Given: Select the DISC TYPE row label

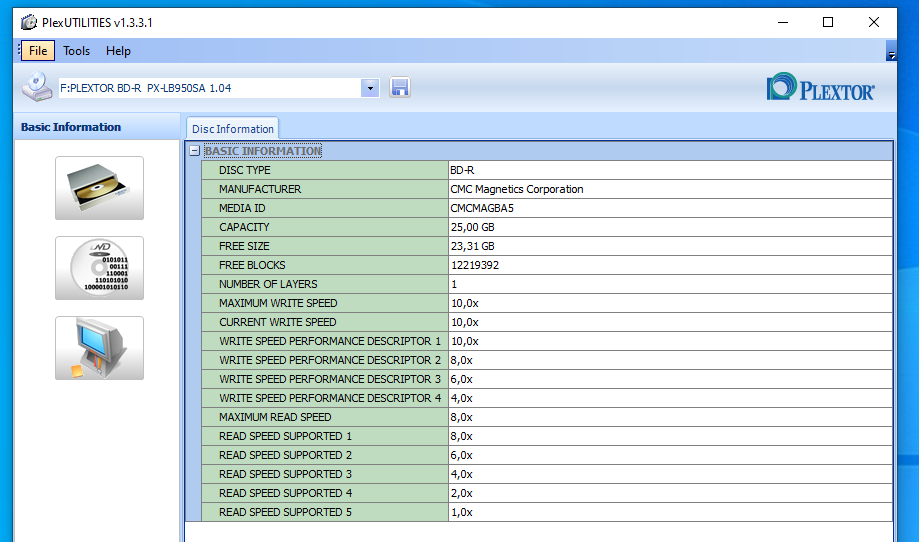Looking at the screenshot, I should coord(245,170).
